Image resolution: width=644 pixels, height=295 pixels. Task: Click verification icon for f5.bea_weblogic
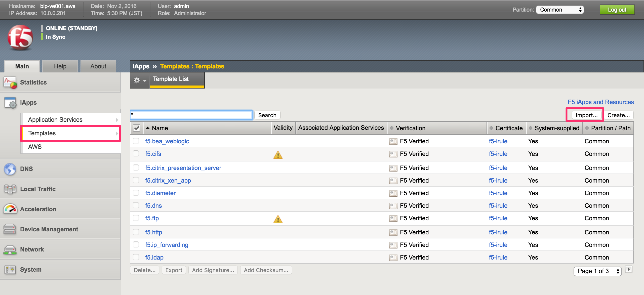(x=393, y=141)
